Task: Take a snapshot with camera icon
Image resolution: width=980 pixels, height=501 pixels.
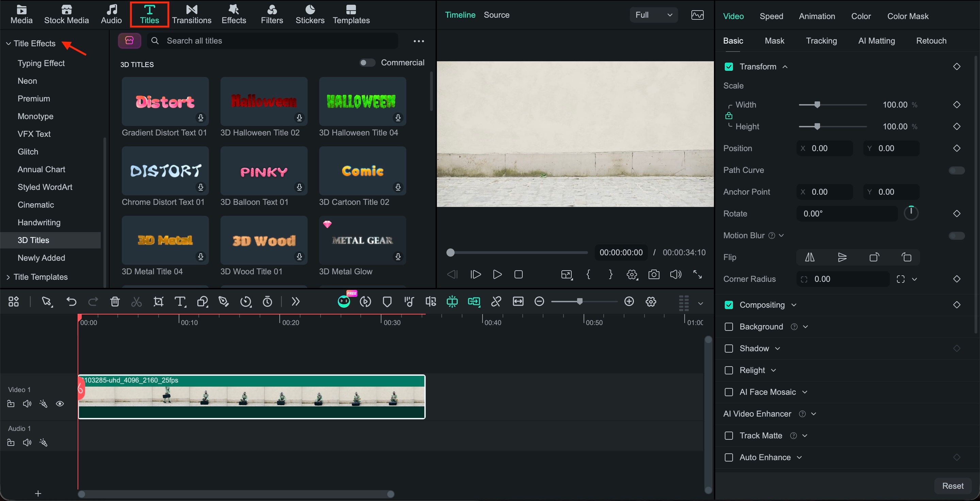Action: click(654, 274)
